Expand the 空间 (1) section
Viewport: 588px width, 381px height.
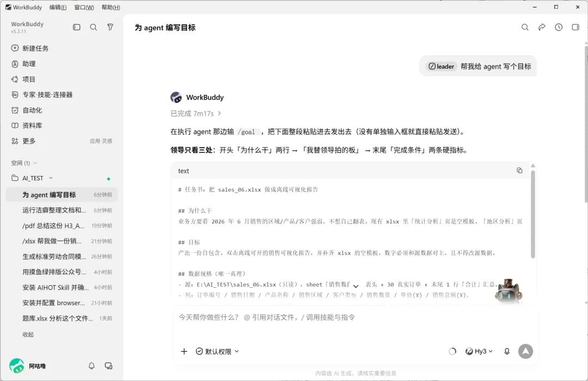(24, 163)
